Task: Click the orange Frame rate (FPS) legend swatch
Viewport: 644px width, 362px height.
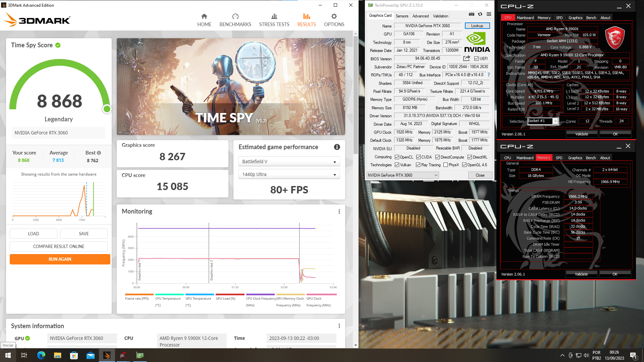Action: click(x=139, y=295)
